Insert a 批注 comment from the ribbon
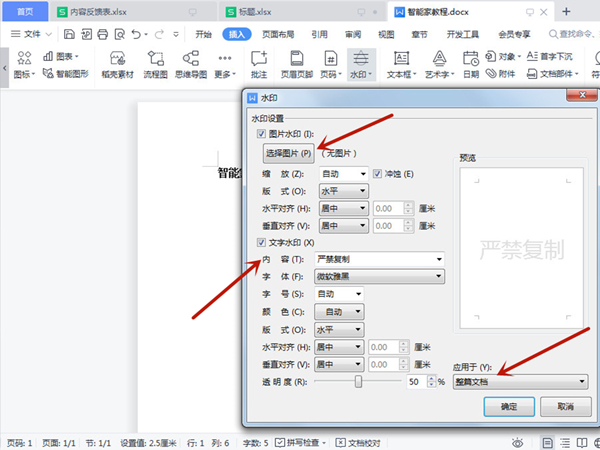This screenshot has height=450, width=600. 258,62
